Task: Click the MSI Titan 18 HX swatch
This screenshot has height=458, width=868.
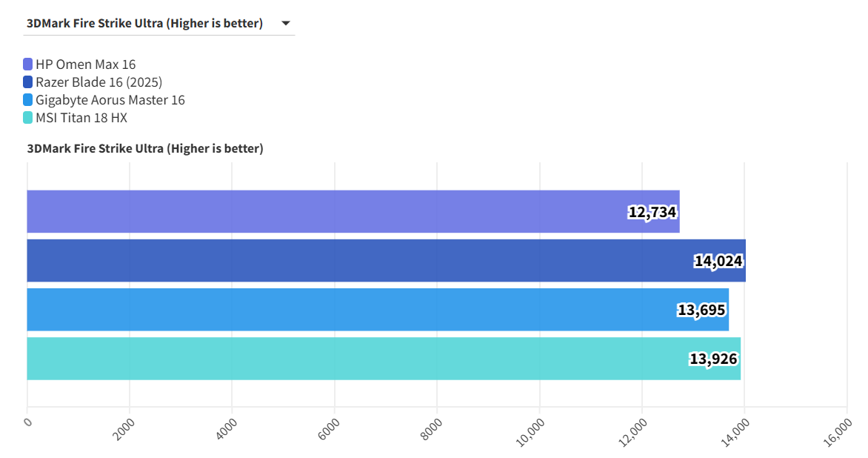Action: point(28,118)
